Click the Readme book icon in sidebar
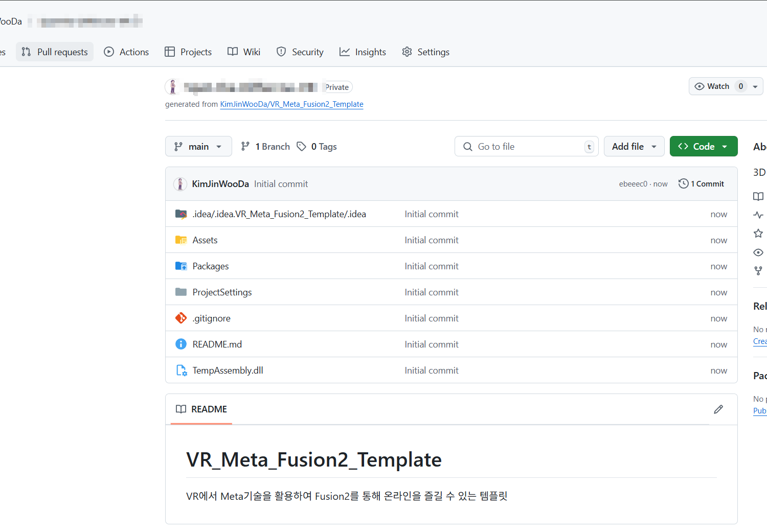Image resolution: width=767 pixels, height=532 pixels. tap(758, 196)
